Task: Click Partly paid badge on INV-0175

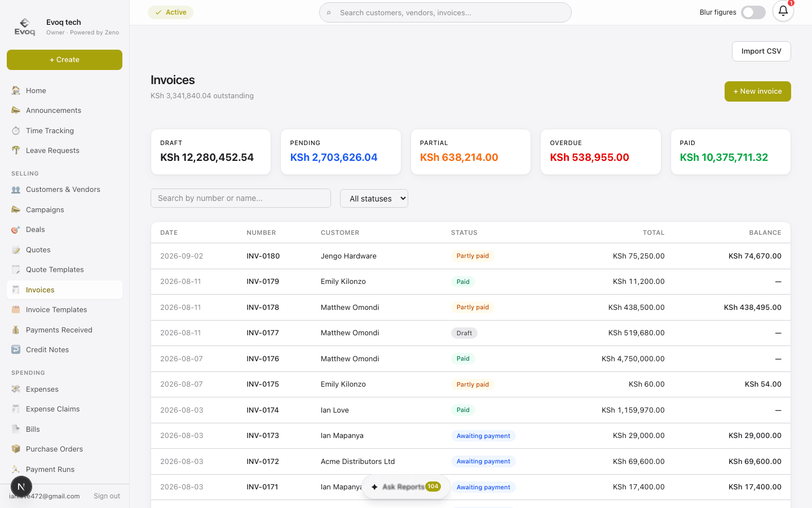Action: (x=473, y=384)
